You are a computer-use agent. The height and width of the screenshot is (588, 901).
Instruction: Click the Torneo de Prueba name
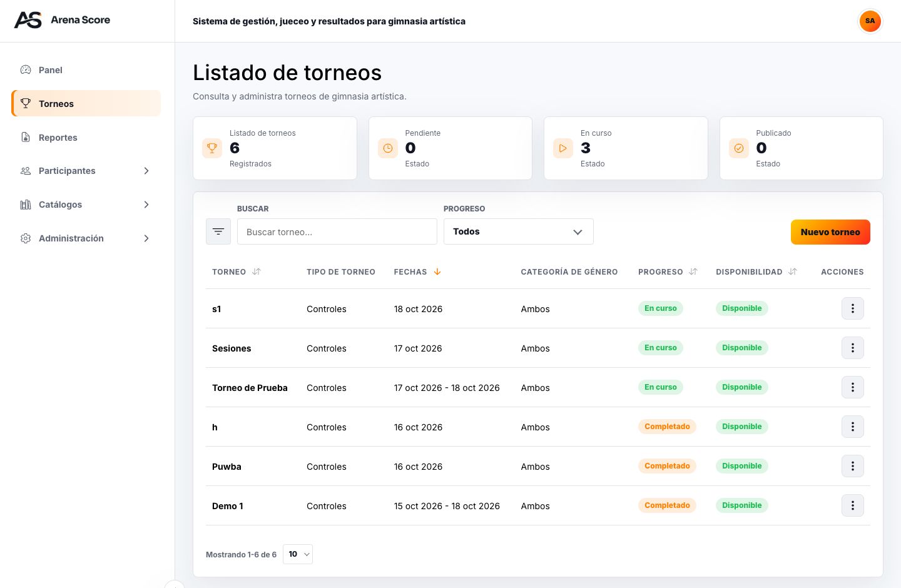point(250,388)
